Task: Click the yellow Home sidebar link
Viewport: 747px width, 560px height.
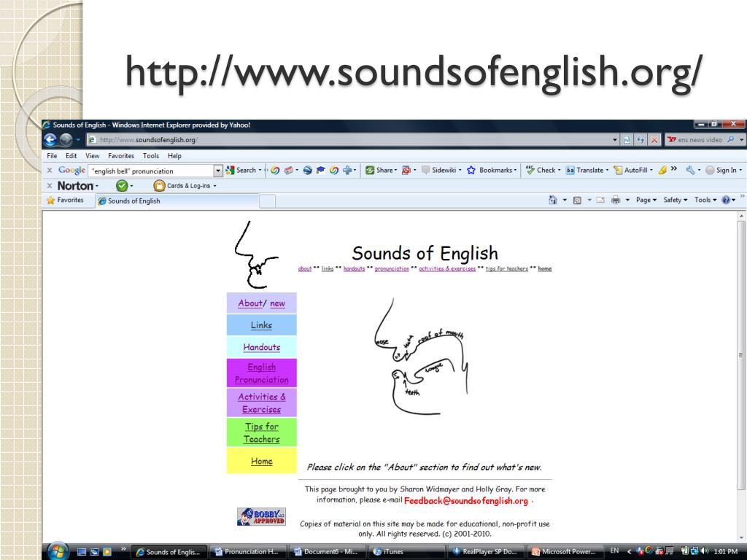Action: [x=262, y=461]
